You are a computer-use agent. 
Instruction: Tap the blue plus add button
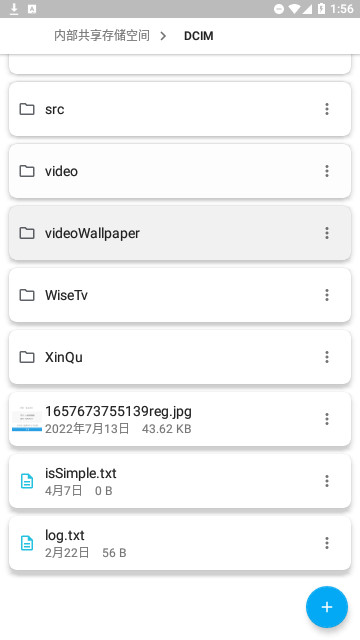327,607
